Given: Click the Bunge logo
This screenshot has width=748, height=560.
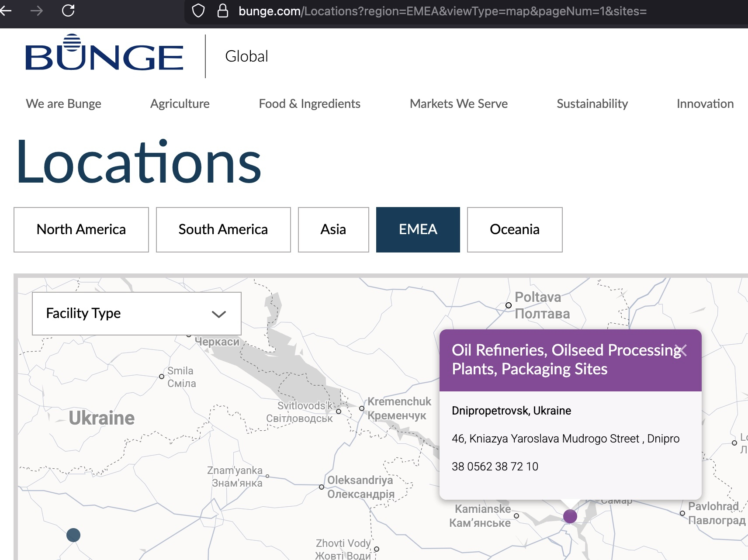Looking at the screenshot, I should (x=104, y=54).
